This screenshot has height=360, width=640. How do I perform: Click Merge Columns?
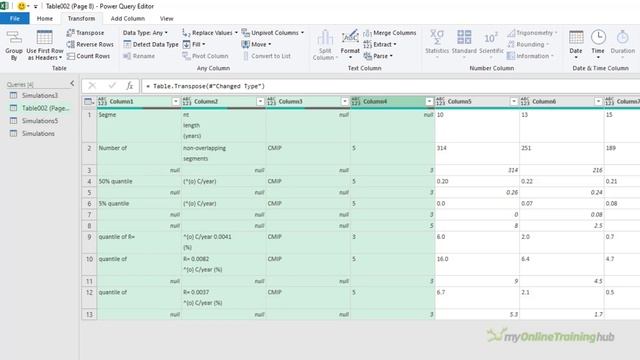coord(390,33)
